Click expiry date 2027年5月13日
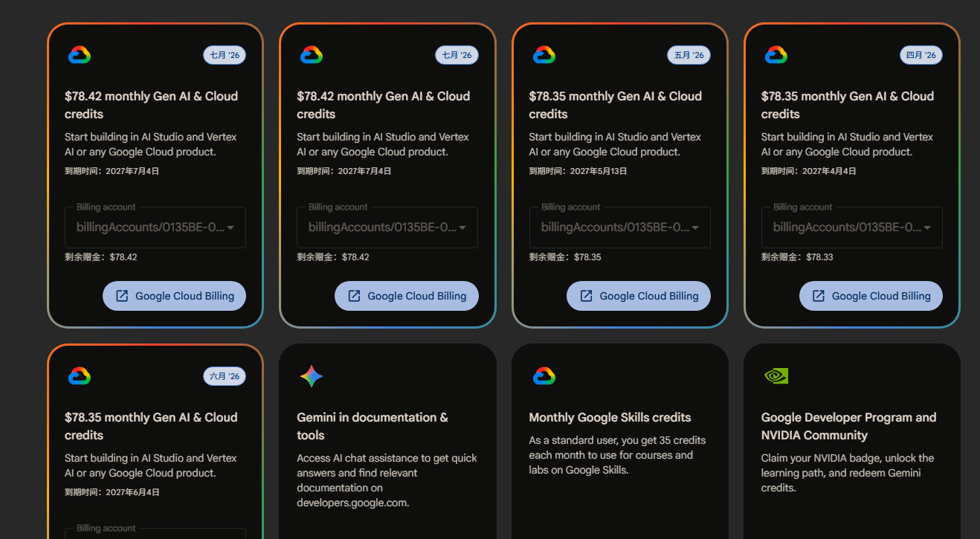Image resolution: width=980 pixels, height=539 pixels. (578, 171)
